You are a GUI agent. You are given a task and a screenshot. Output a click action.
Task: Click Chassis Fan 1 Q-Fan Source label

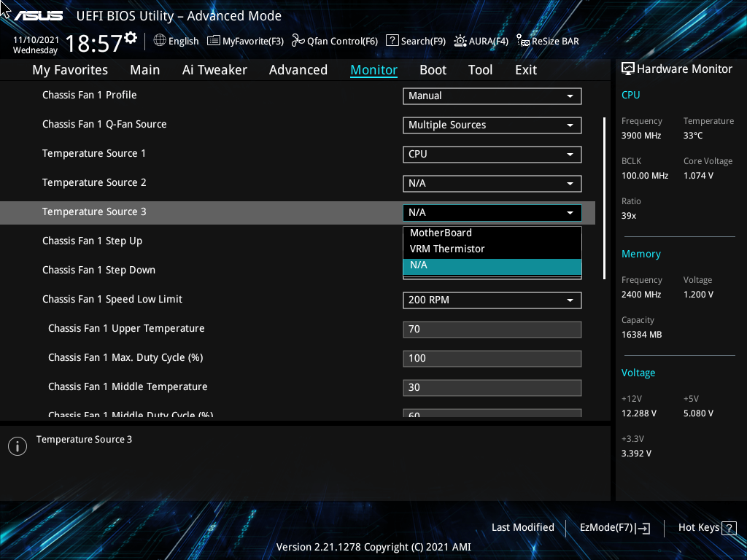tap(104, 124)
